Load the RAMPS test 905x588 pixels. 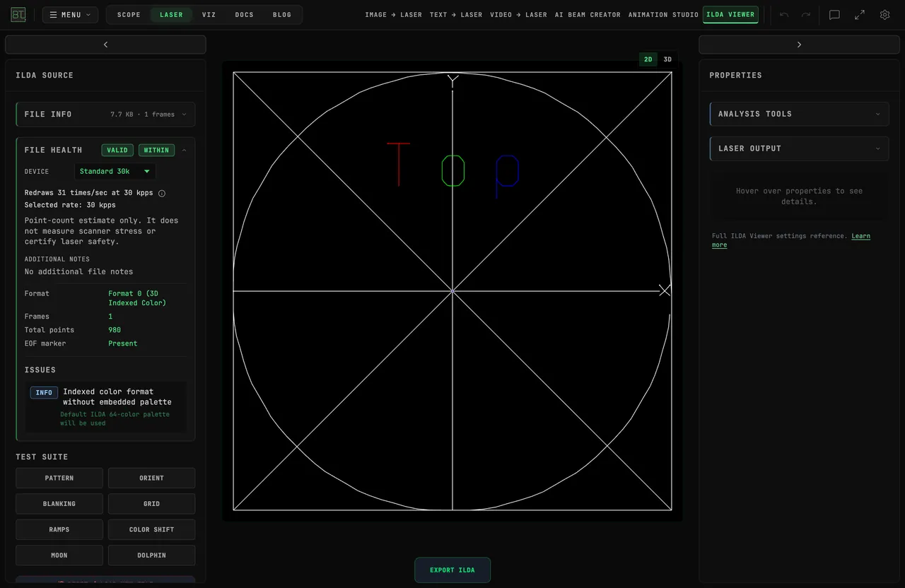click(x=59, y=529)
